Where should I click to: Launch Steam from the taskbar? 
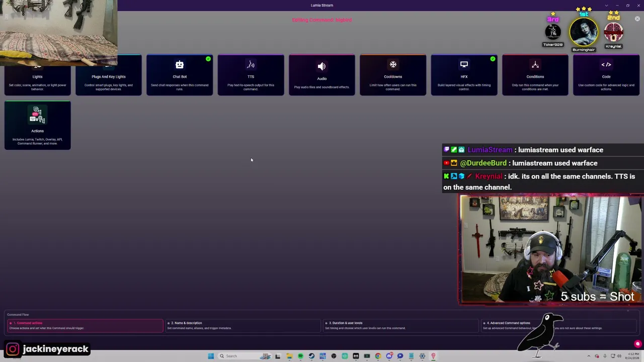311,356
